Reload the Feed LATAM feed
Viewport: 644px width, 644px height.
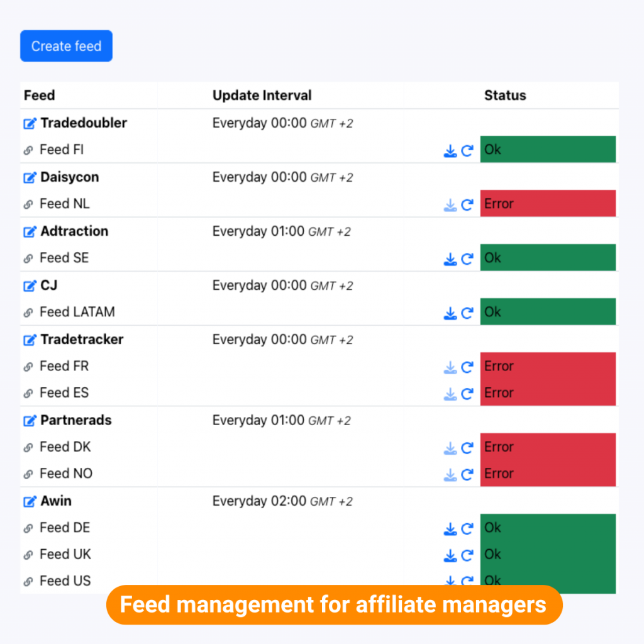pyautogui.click(x=467, y=313)
